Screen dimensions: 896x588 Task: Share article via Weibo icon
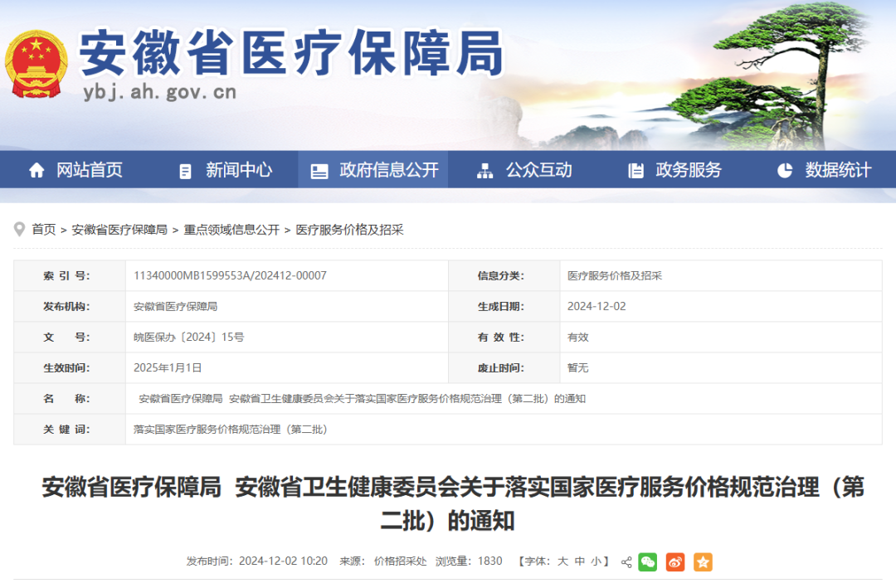click(x=674, y=562)
